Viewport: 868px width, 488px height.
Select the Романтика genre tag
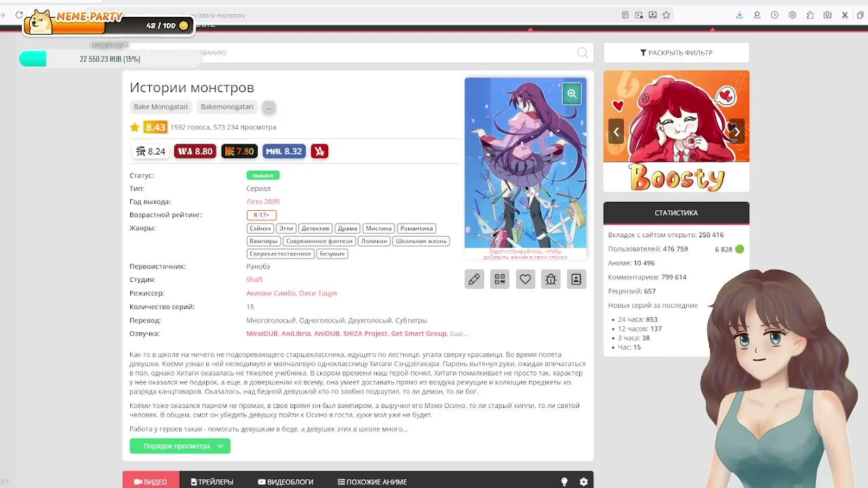tap(416, 228)
